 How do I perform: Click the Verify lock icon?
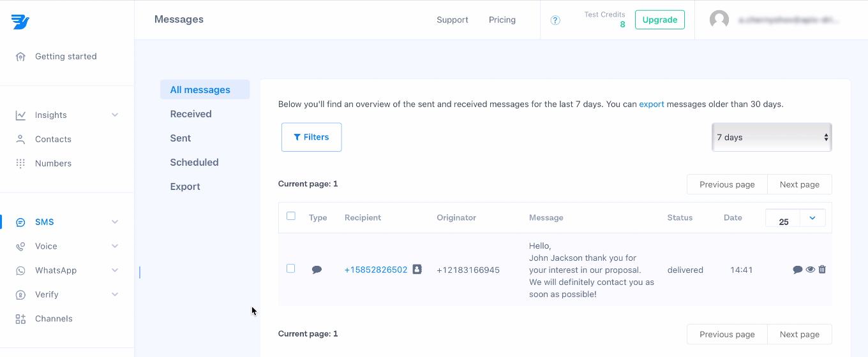(x=20, y=295)
